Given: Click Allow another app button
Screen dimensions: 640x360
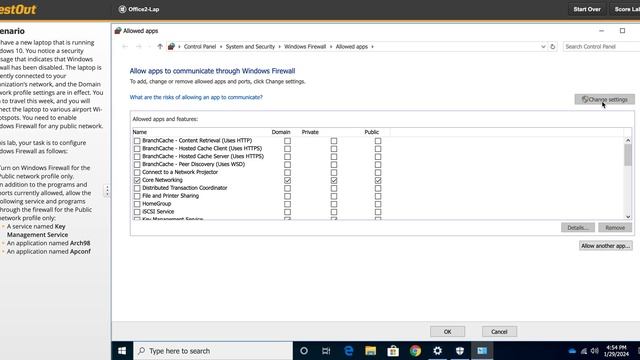Looking at the screenshot, I should click(x=605, y=246).
